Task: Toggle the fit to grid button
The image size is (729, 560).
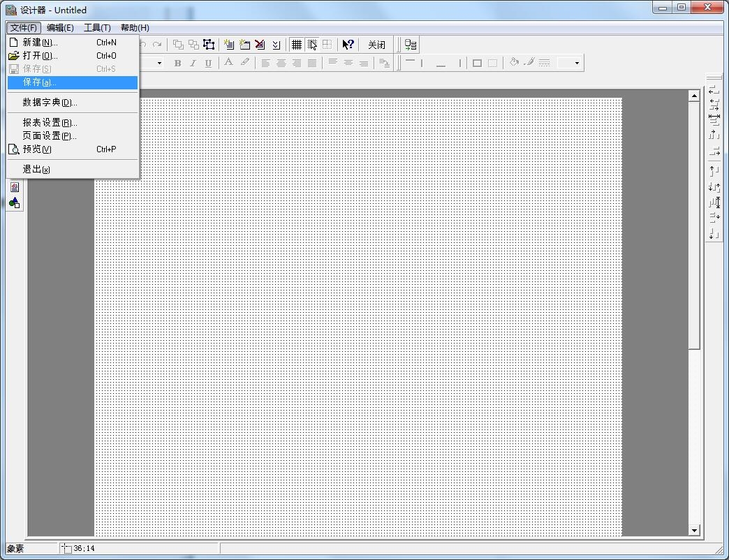Action: pyautogui.click(x=327, y=45)
